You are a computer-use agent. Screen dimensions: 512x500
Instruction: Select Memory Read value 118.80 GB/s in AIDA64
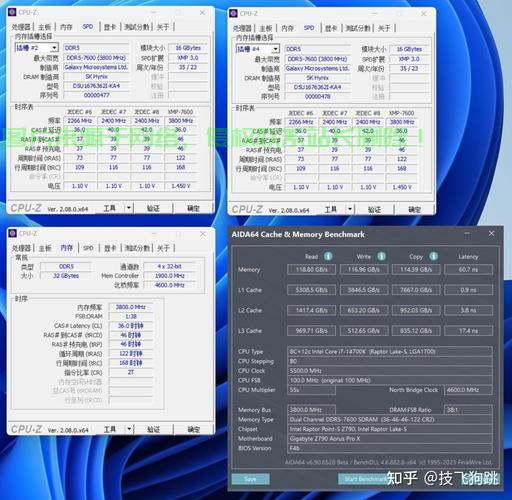click(311, 269)
